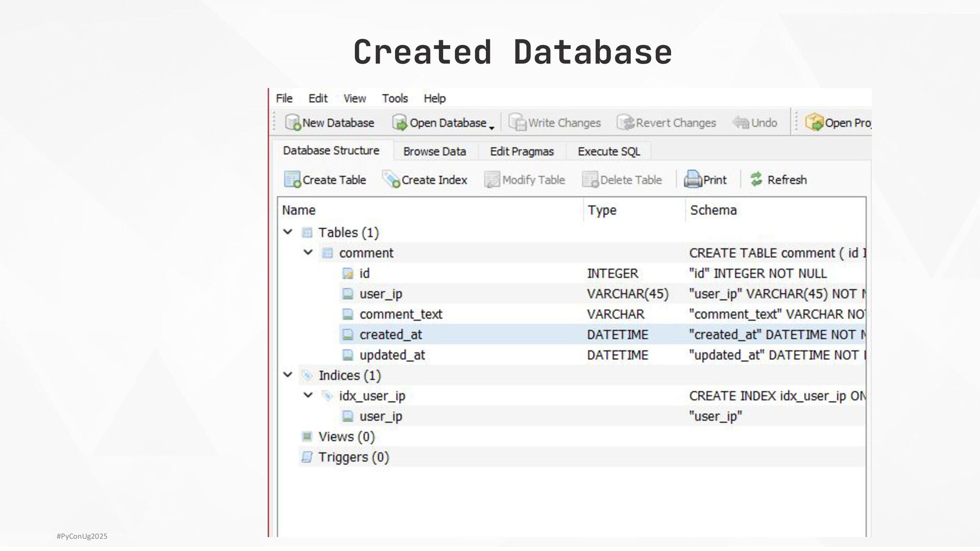The height and width of the screenshot is (551, 980).
Task: Click the Create Table icon
Action: (x=292, y=180)
